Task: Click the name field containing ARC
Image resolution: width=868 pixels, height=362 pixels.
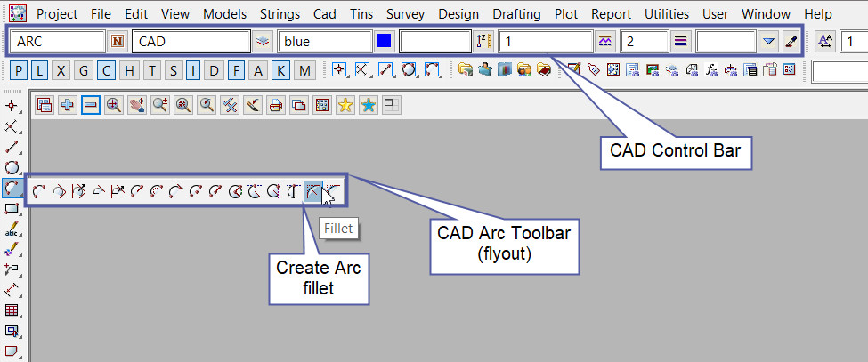Action: pyautogui.click(x=58, y=42)
